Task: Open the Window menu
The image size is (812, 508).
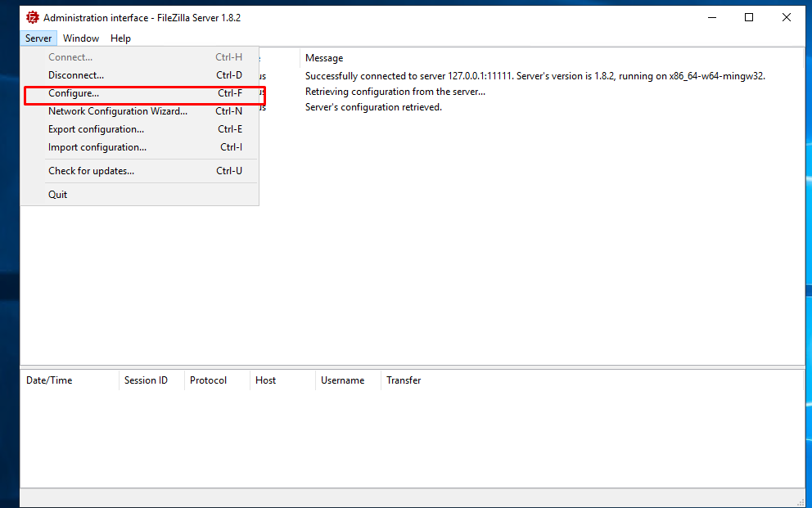Action: pyautogui.click(x=81, y=38)
